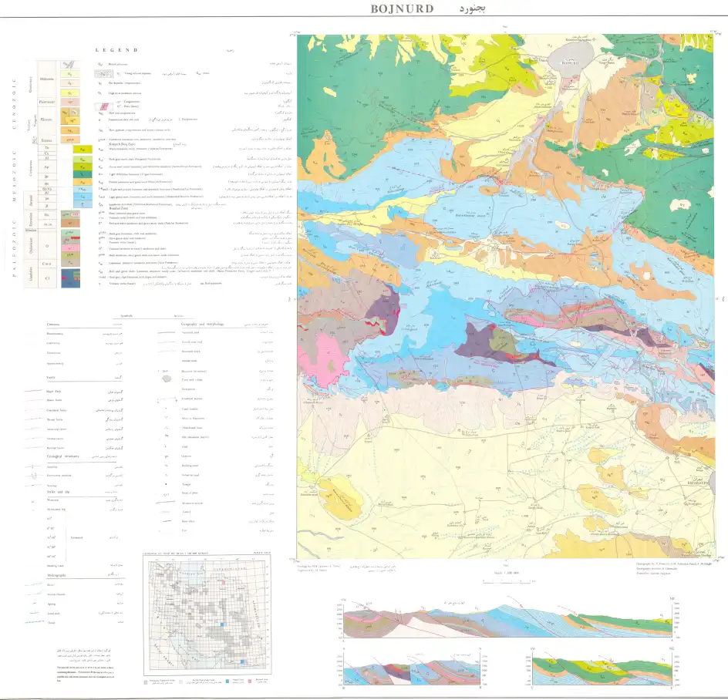Viewport: 728px width, 700px height.
Task: Pick the dark teal Cretaceous legend swatch
Action: 83,174
